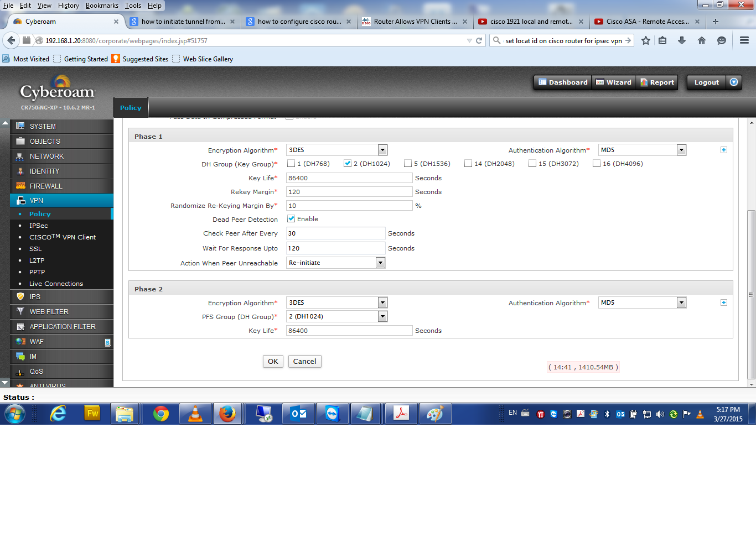Open IPSec under VPN menu
The image size is (756, 553).
39,226
